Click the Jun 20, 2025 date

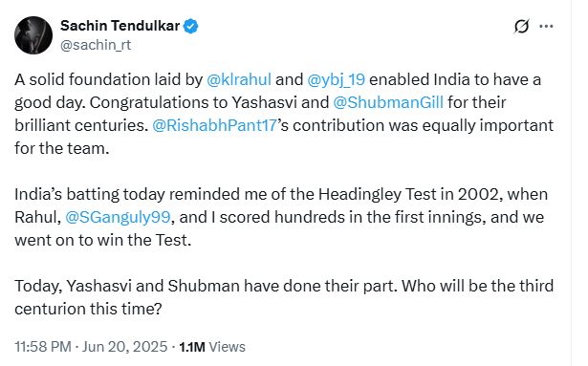coord(124,347)
